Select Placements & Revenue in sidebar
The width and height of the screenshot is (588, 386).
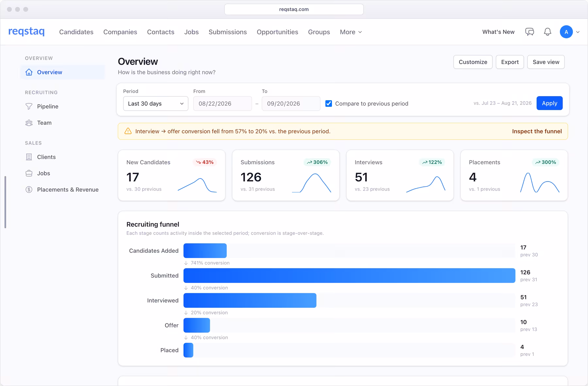pos(63,190)
